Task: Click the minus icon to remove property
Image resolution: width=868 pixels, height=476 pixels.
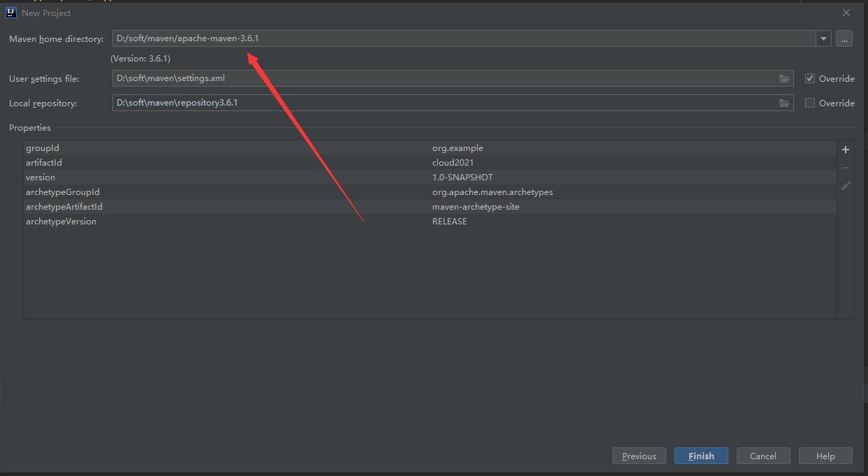Action: [846, 168]
